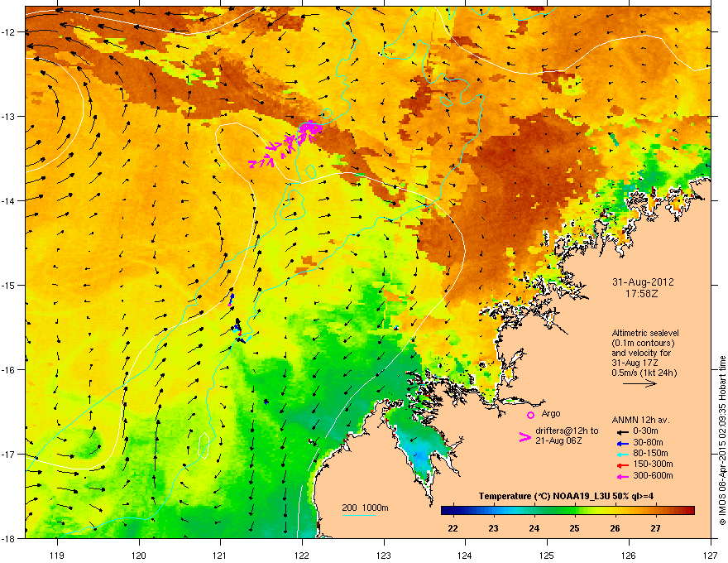Click the longitude axis label 123

pos(384,556)
